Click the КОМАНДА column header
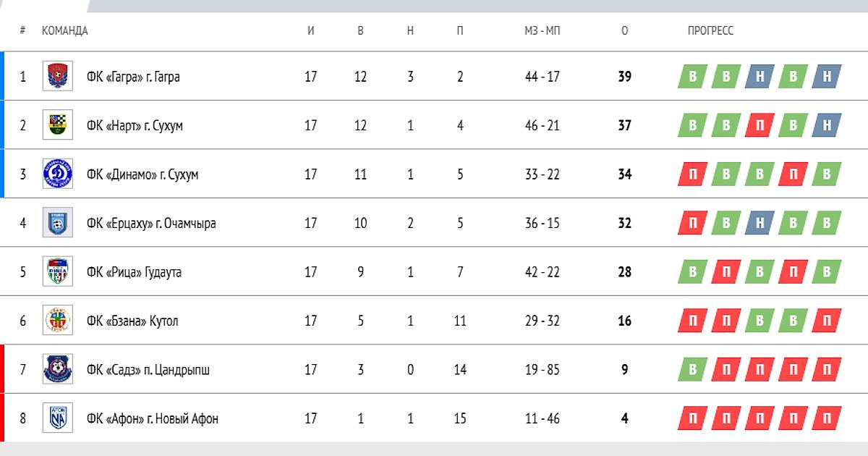The image size is (868, 456). point(65,30)
